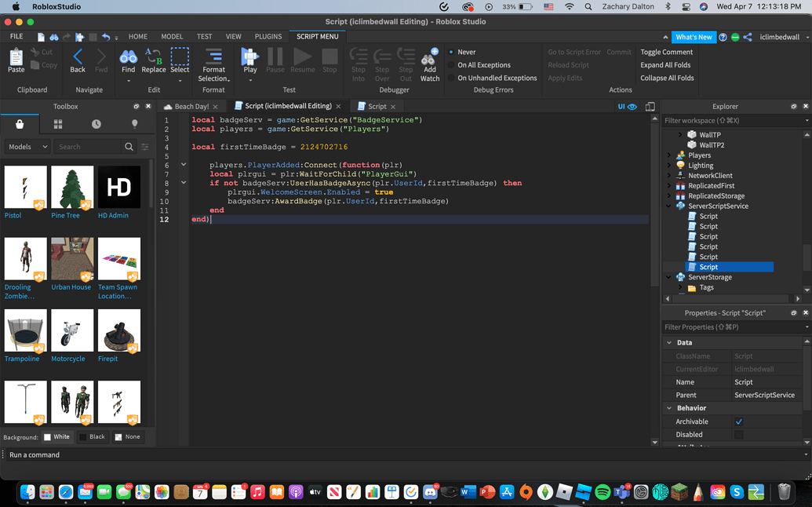Open Discord from the Dock
Image resolution: width=812 pixels, height=507 pixels.
(430, 491)
